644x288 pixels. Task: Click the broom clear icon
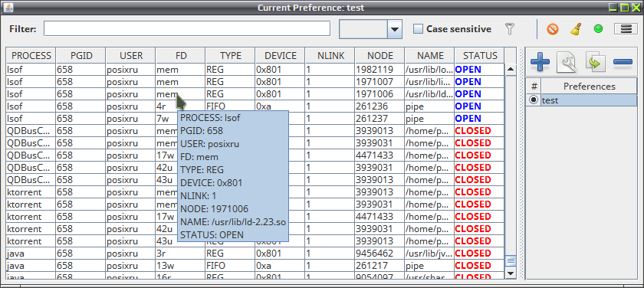point(577,29)
